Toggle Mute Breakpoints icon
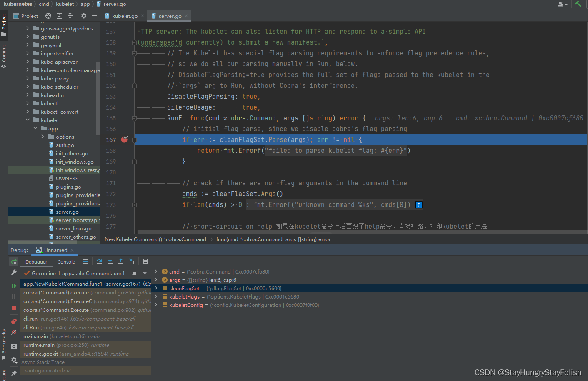The height and width of the screenshot is (381, 588). click(14, 332)
